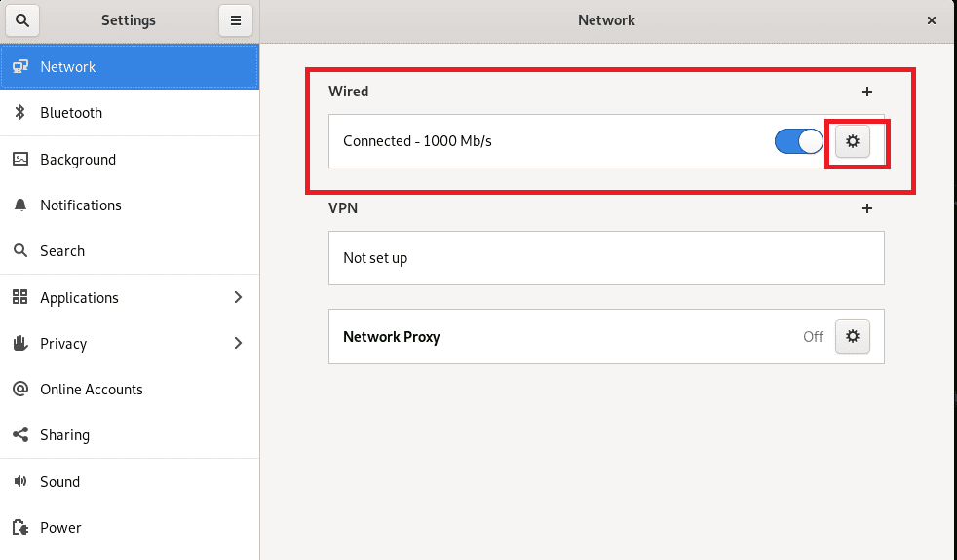Viewport: 957px width, 560px height.
Task: Expand the Privacy submenu chevron
Action: click(238, 343)
